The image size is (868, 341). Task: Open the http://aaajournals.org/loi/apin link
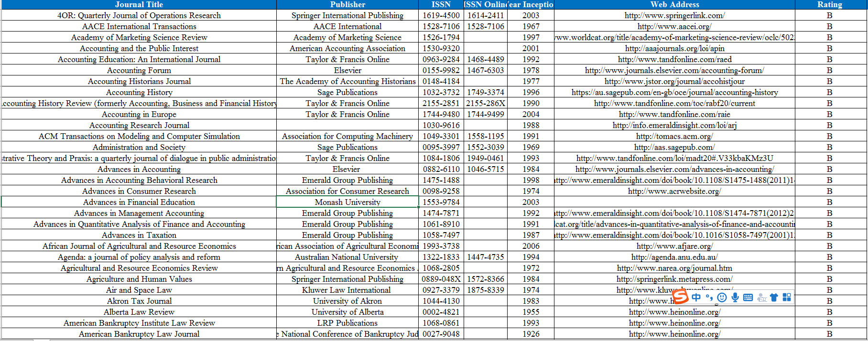tap(674, 48)
